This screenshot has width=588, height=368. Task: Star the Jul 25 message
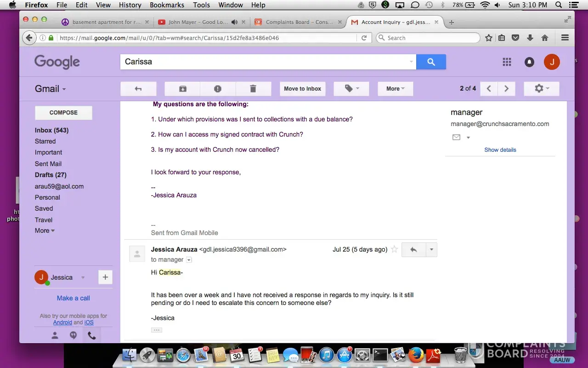click(394, 249)
